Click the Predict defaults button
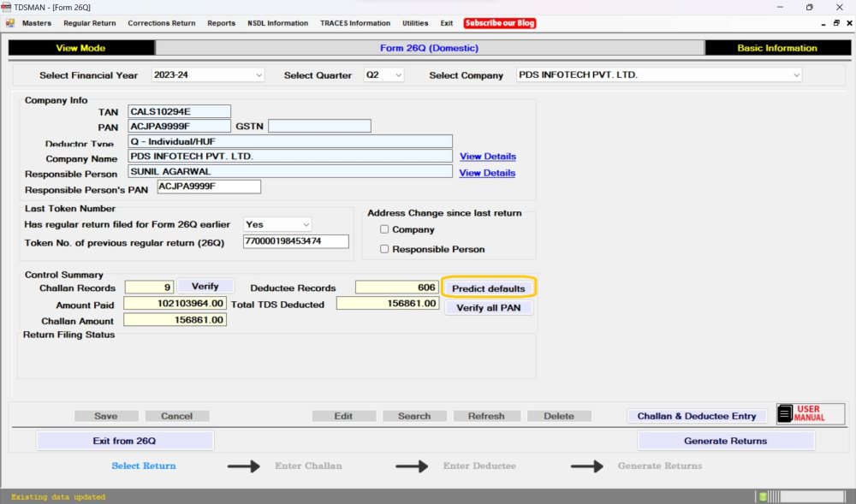 tap(489, 288)
